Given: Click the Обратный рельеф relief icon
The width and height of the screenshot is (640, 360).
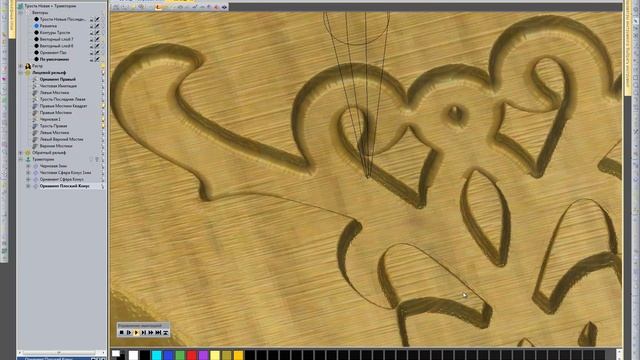Looking at the screenshot, I should click(x=28, y=152).
